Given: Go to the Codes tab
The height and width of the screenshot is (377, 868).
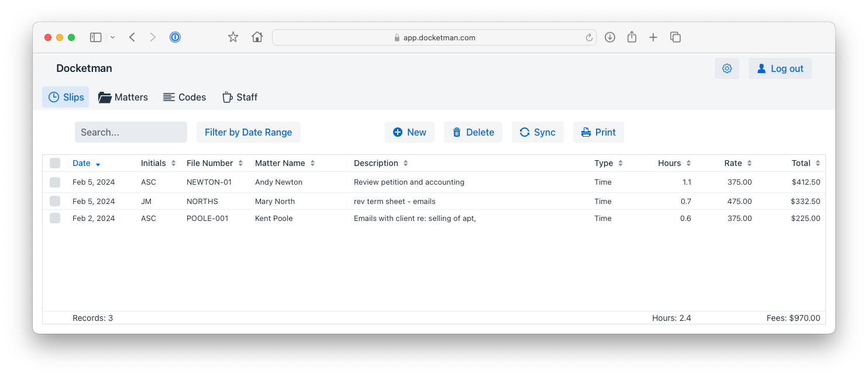Looking at the screenshot, I should pyautogui.click(x=184, y=97).
